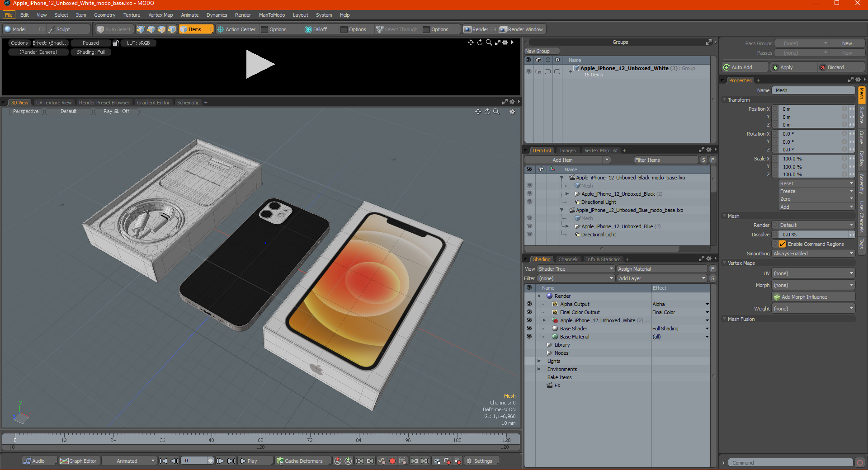The width and height of the screenshot is (868, 470).
Task: Toggle visibility of Alpha Output layer
Action: click(x=529, y=304)
